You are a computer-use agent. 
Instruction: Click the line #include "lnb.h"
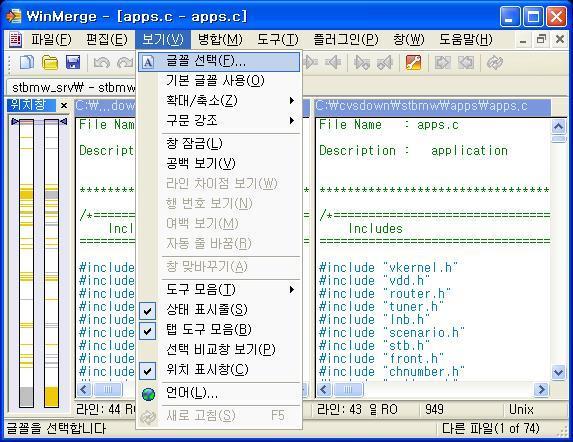[x=374, y=320]
